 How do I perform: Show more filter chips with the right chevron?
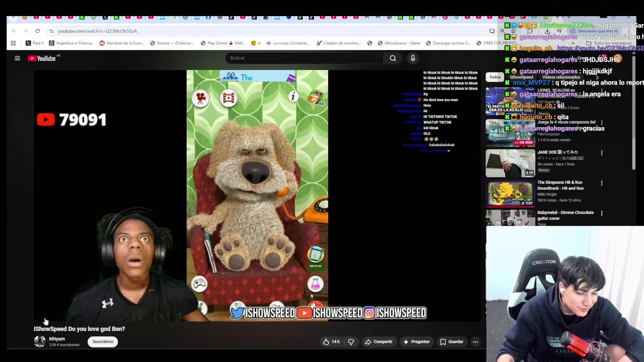[x=597, y=77]
